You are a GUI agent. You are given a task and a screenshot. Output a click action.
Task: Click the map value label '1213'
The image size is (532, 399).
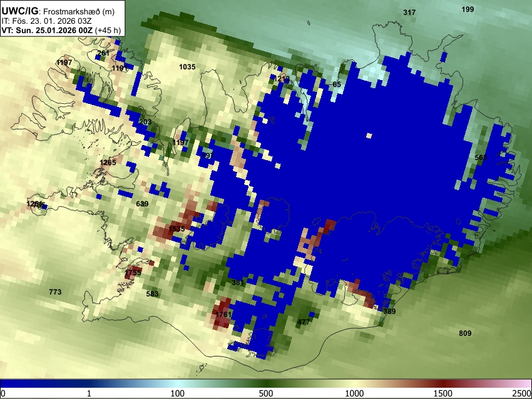coord(282,79)
